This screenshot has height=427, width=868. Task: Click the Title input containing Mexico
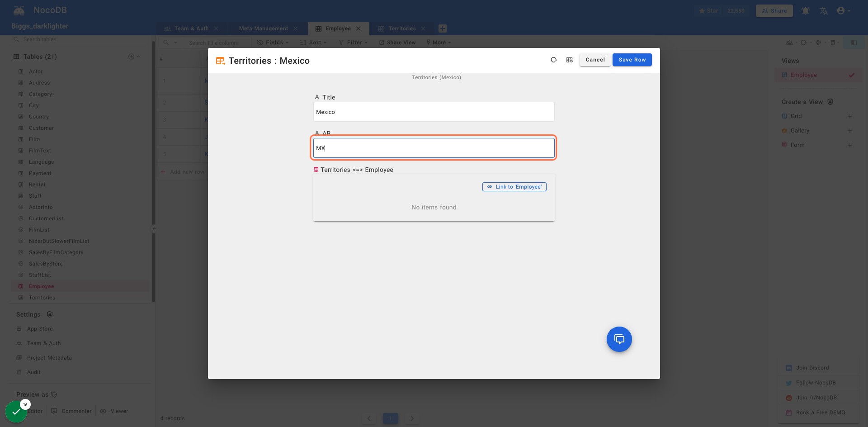(434, 112)
